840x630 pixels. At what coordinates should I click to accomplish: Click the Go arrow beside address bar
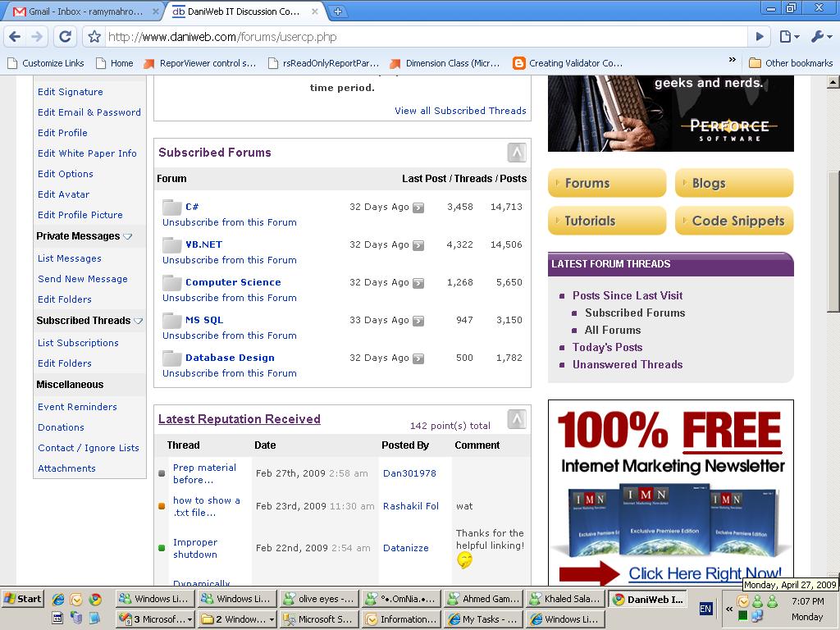coord(760,37)
